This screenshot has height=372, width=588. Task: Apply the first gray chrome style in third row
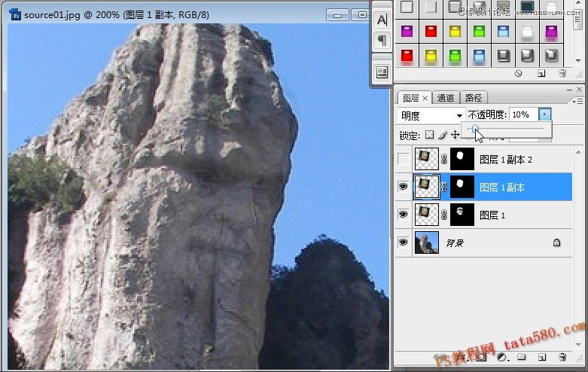pyautogui.click(x=503, y=56)
